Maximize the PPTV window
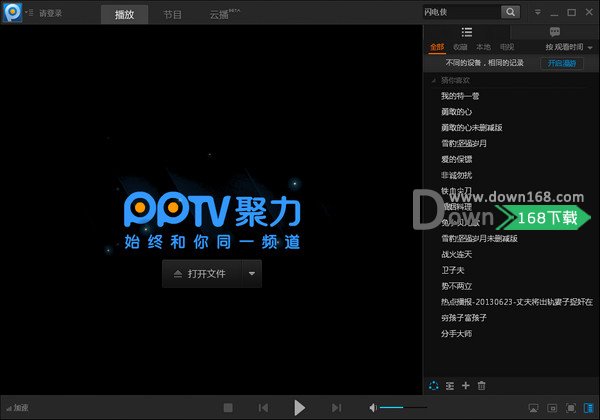The width and height of the screenshot is (600, 420). [x=572, y=13]
